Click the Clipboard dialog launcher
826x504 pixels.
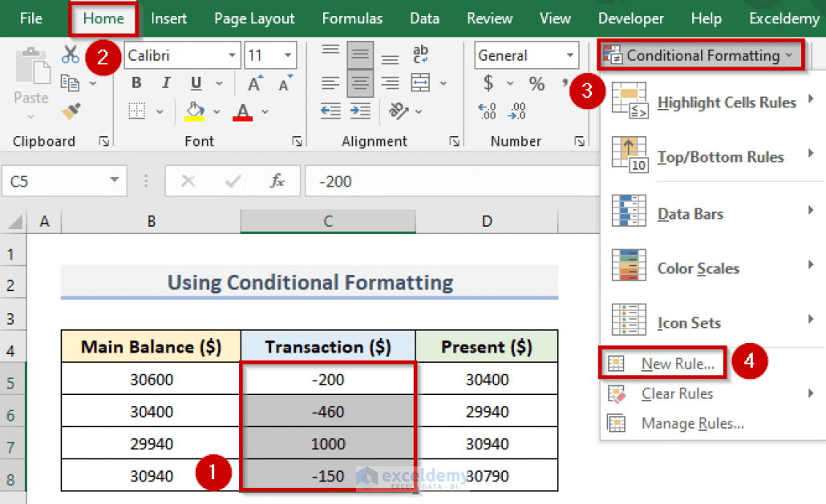[104, 141]
